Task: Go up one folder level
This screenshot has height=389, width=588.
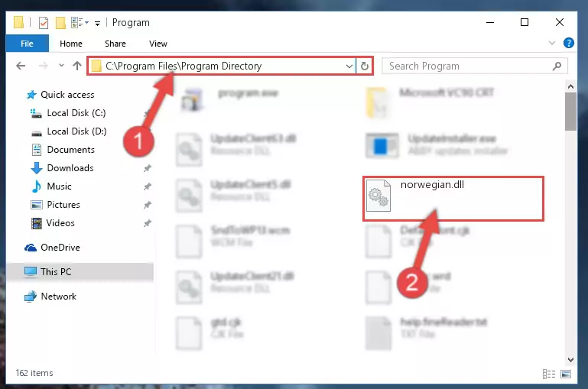Action: click(x=77, y=66)
